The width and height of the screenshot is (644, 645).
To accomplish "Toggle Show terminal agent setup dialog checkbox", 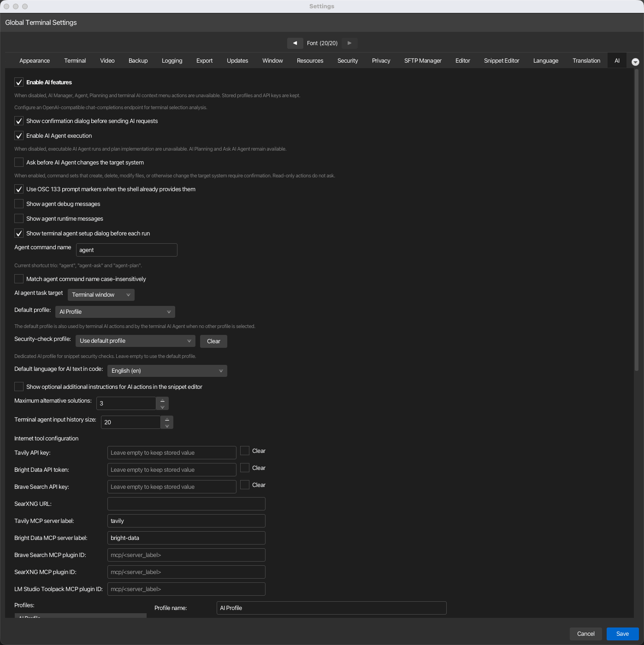I will 19,234.
